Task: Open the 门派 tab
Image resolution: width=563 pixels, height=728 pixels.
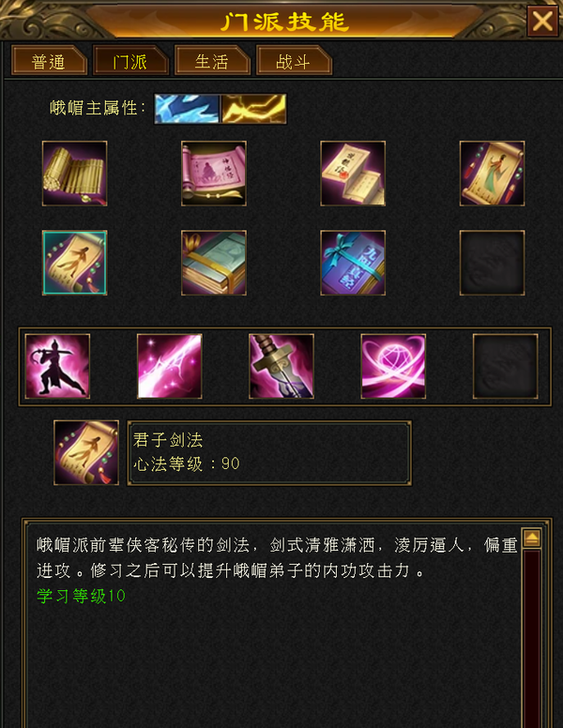Action: pyautogui.click(x=130, y=60)
